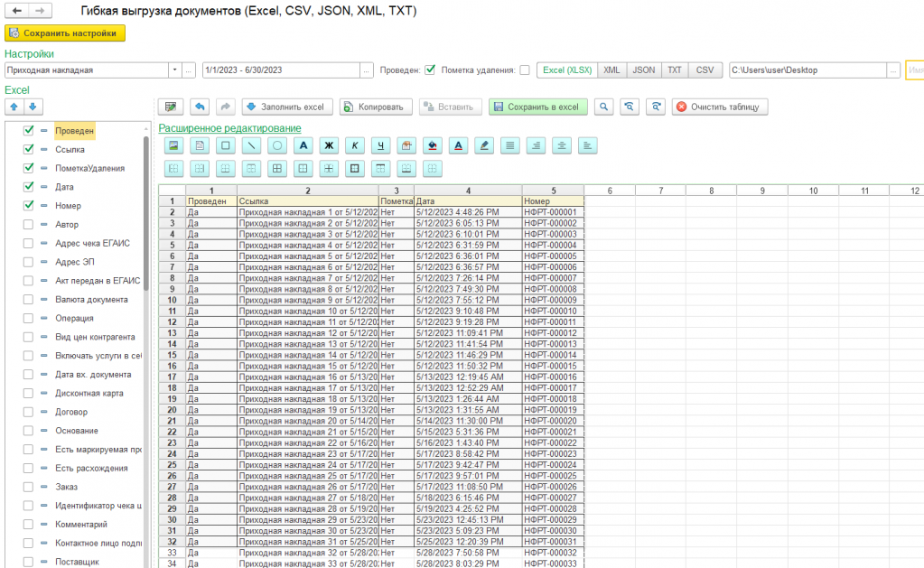Enable the Пометка удаления checkbox

(525, 70)
